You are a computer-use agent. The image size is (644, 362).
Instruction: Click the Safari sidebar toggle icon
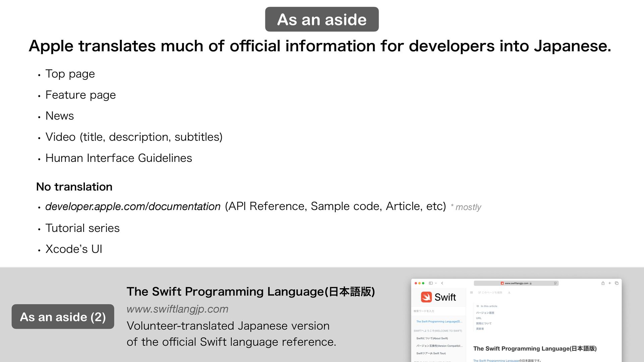click(431, 283)
